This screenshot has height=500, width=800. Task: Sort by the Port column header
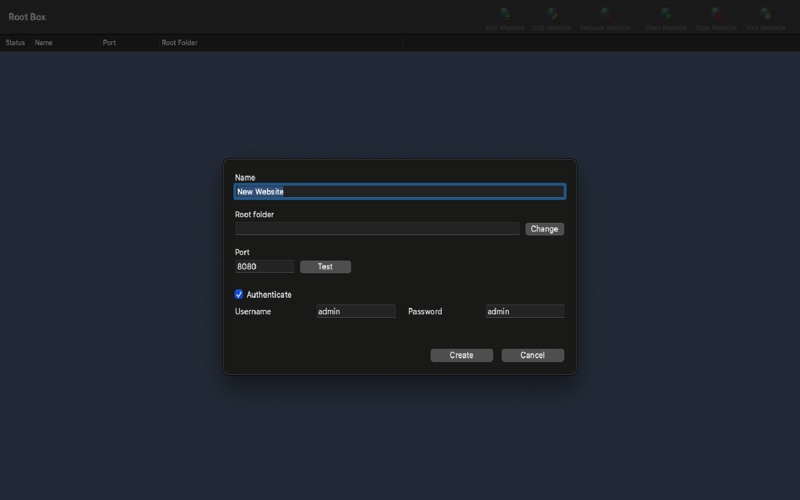pyautogui.click(x=109, y=43)
